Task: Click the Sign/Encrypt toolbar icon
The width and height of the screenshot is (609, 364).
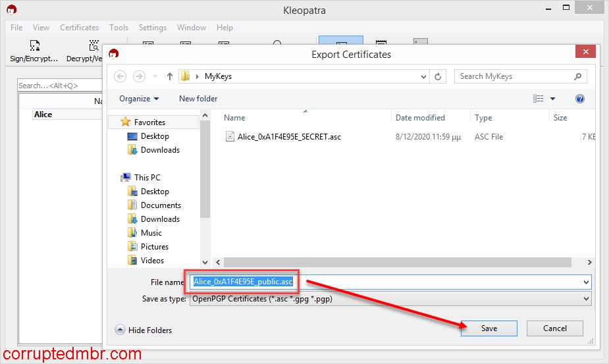Action: click(34, 51)
